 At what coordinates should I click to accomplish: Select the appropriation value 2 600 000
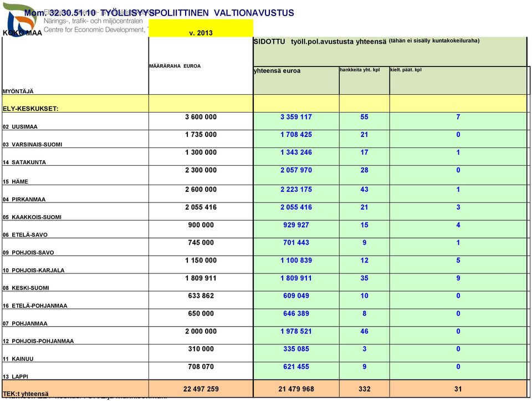pyautogui.click(x=201, y=190)
